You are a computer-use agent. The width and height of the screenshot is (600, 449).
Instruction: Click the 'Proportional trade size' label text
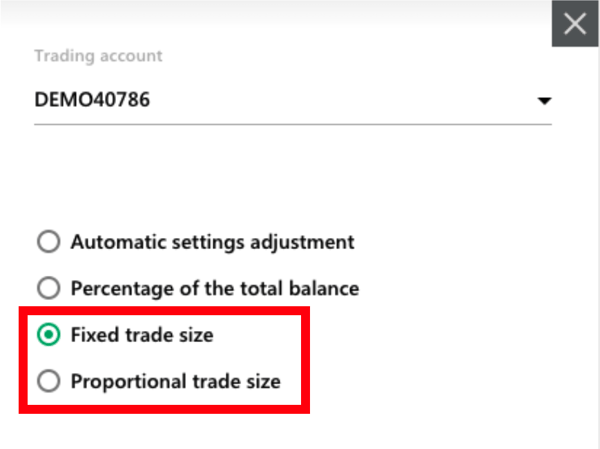tap(175, 381)
